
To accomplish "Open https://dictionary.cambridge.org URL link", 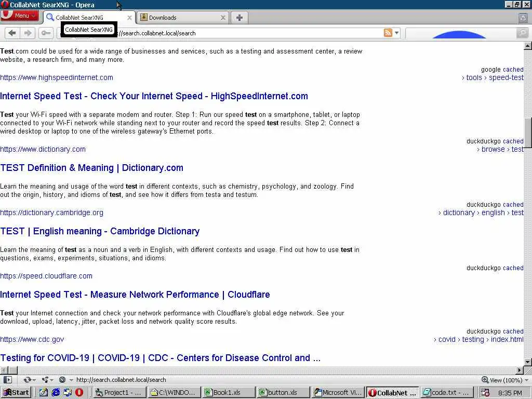I will point(51,212).
